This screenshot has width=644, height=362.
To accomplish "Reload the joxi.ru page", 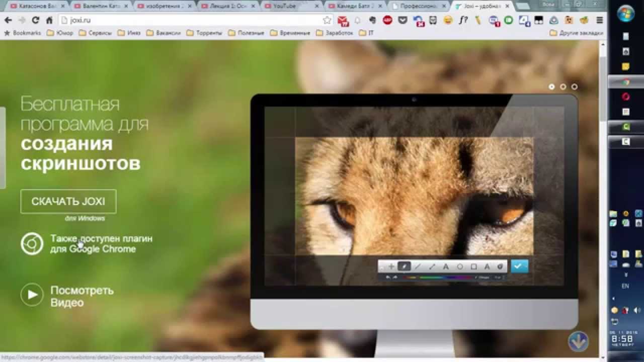I will [35, 20].
